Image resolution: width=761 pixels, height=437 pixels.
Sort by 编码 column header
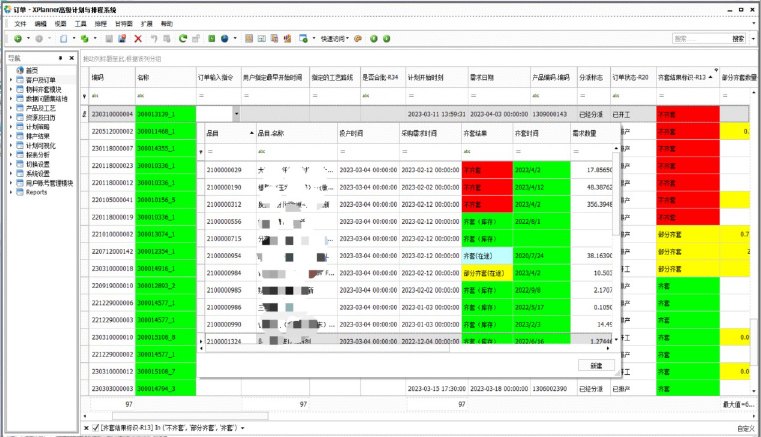point(112,77)
